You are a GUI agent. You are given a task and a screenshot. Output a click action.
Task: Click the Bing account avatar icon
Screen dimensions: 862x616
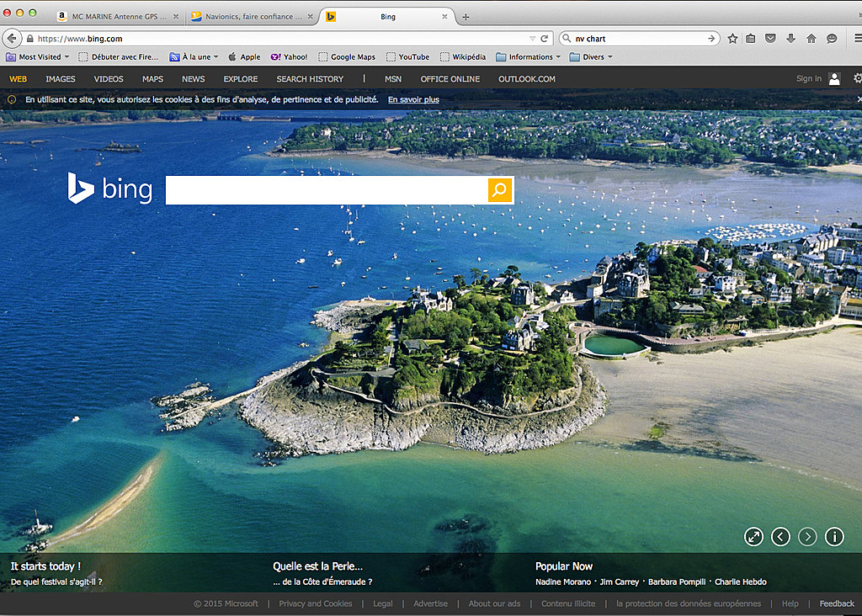[x=834, y=79]
